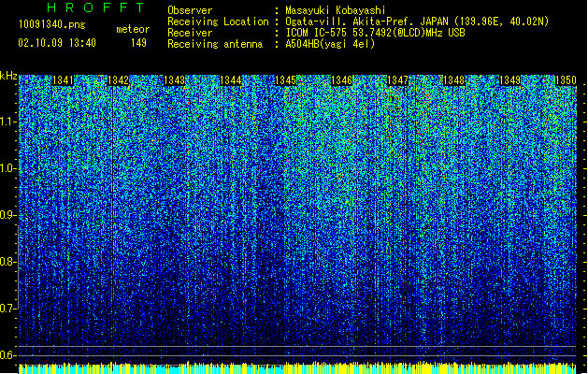This screenshot has width=588, height=374.
Task: Click the 1344 time marker
Action: pos(230,80)
